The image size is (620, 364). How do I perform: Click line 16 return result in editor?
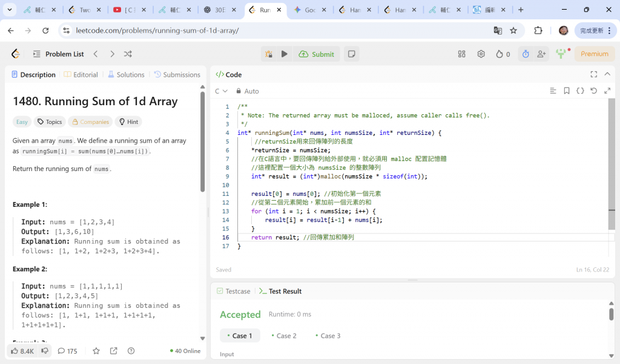pyautogui.click(x=303, y=237)
